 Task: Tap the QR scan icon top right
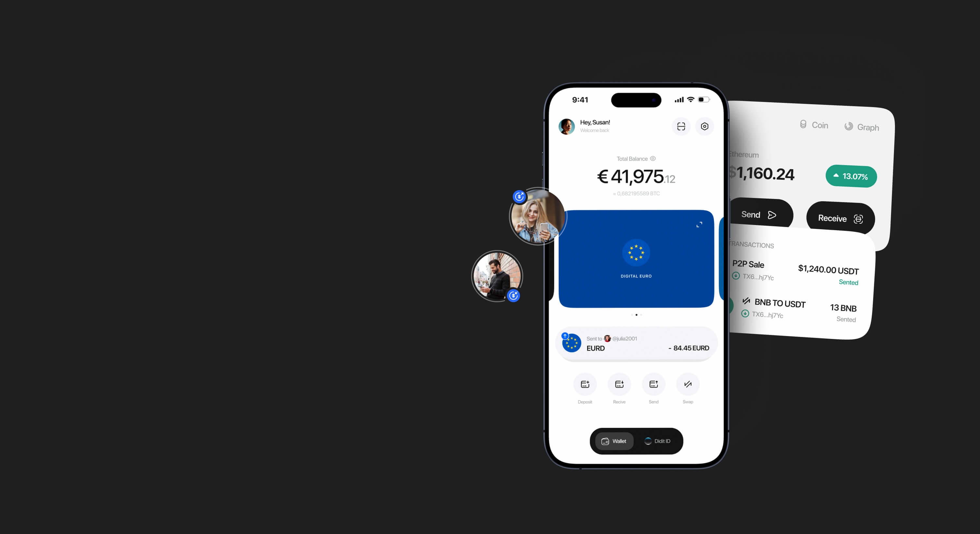tap(681, 126)
